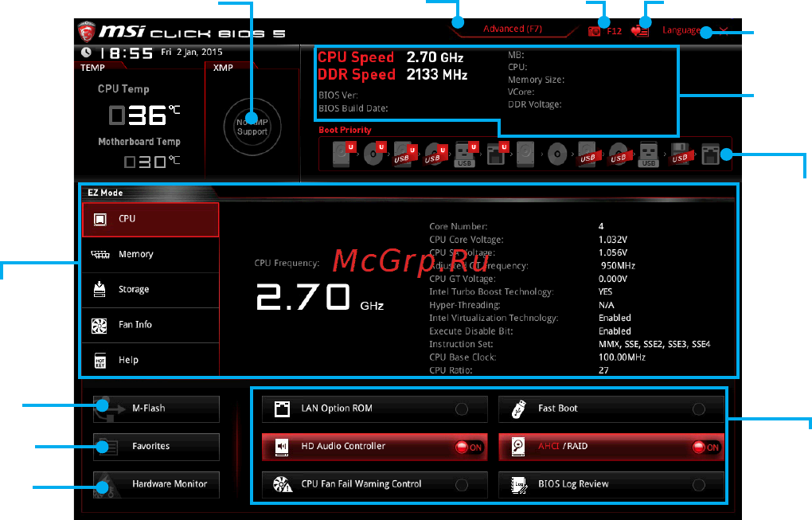
Task: Select UEFI network boot device icon
Action: pyautogui.click(x=496, y=154)
